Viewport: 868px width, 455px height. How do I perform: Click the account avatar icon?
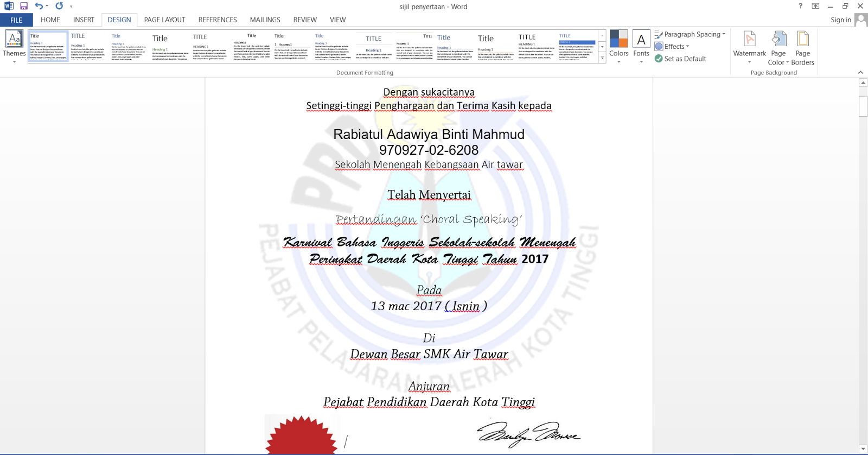click(x=860, y=20)
